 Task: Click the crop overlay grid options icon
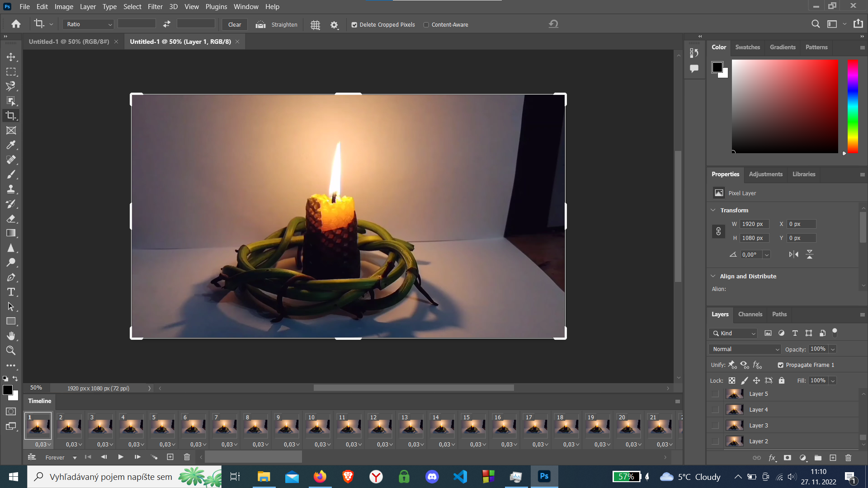[316, 25]
